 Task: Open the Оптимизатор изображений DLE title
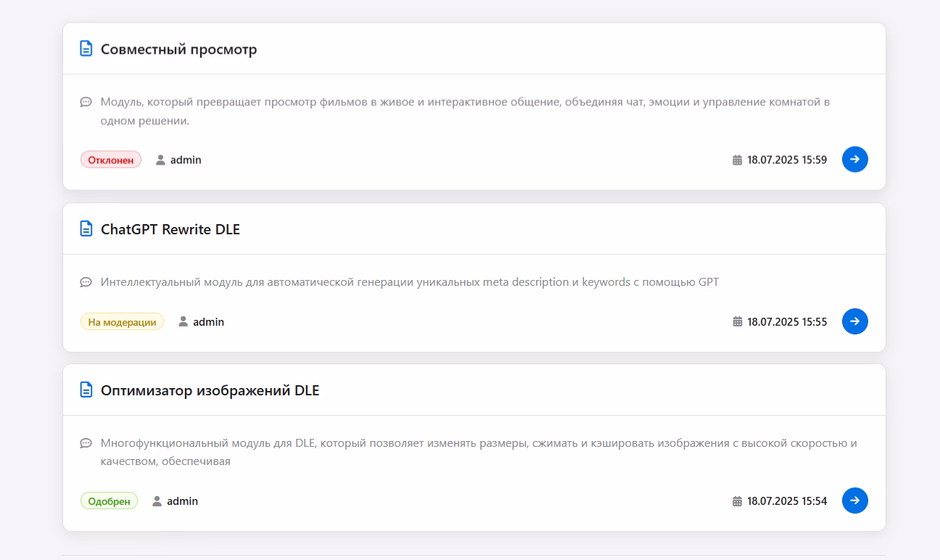(210, 390)
